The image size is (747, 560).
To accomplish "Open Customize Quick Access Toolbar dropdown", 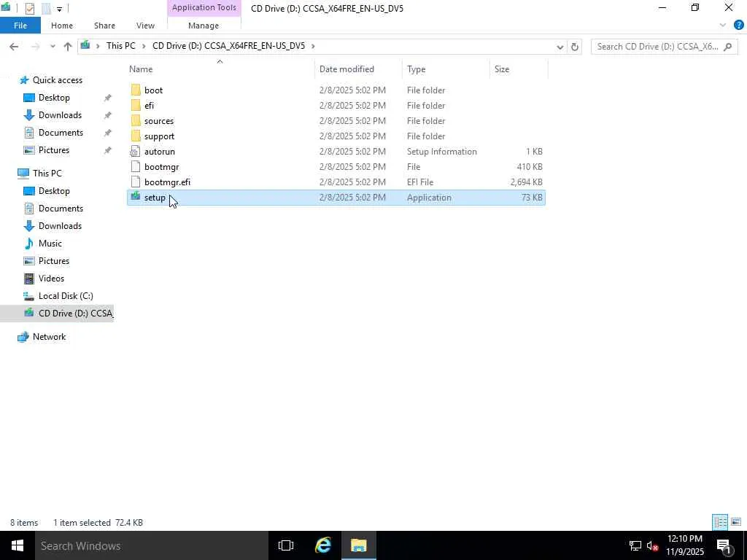I will point(59,9).
